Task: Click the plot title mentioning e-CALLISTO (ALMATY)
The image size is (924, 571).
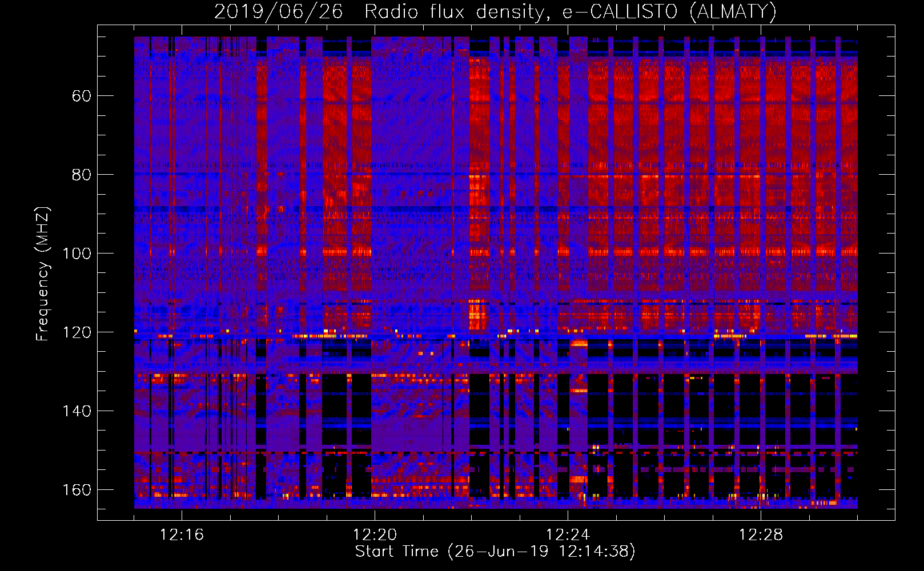Action: [495, 12]
